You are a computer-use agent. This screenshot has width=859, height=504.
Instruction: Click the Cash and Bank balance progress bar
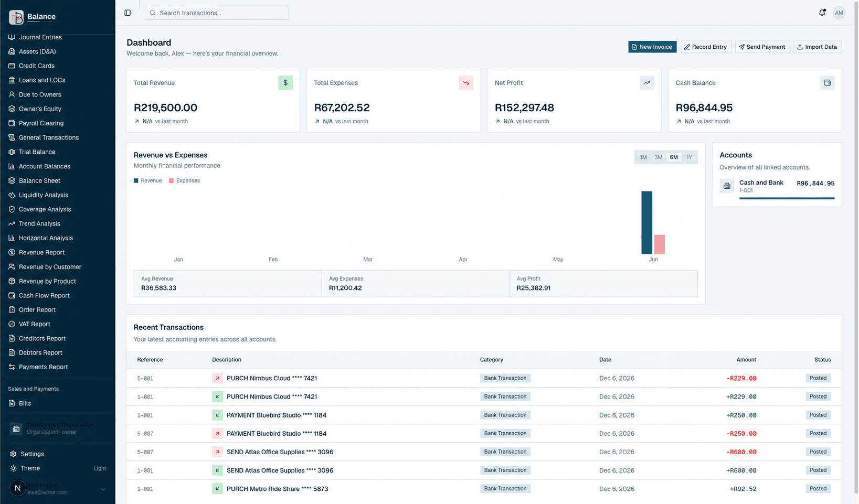click(787, 198)
